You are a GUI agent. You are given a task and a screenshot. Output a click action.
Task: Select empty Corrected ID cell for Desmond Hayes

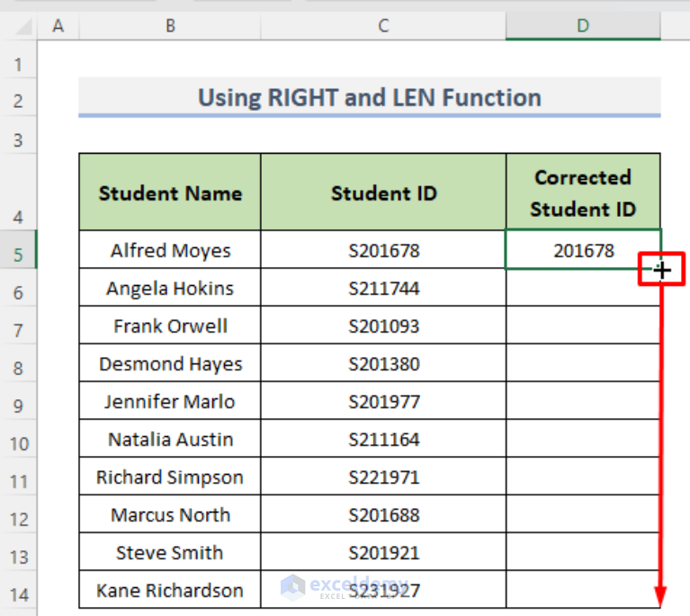click(583, 363)
